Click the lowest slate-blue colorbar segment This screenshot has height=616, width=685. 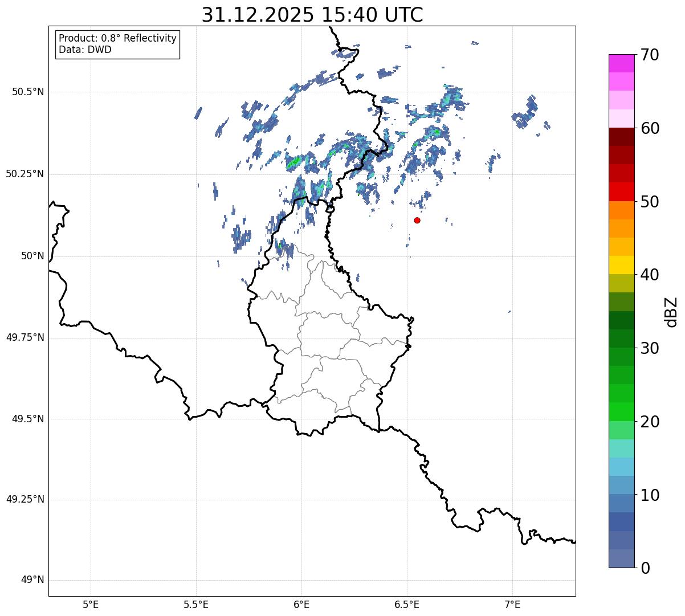[x=622, y=558]
